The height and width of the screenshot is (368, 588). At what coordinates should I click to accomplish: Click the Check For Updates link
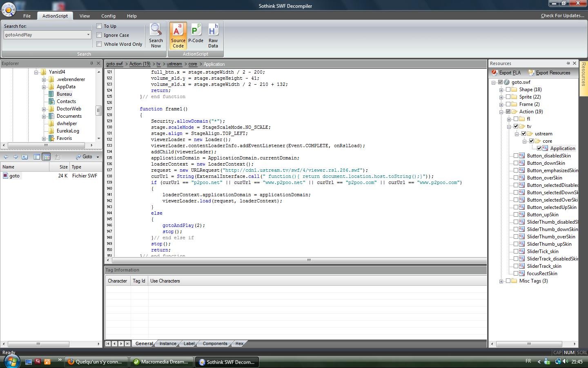point(562,16)
